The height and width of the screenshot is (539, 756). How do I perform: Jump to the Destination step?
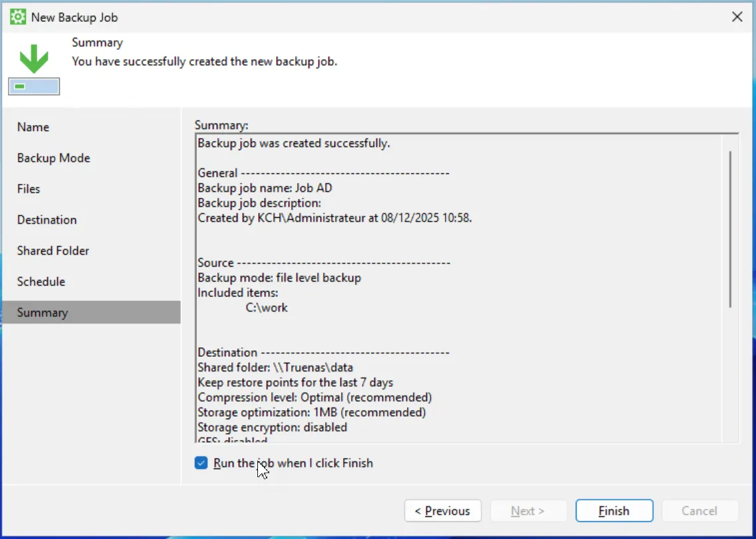coord(47,220)
